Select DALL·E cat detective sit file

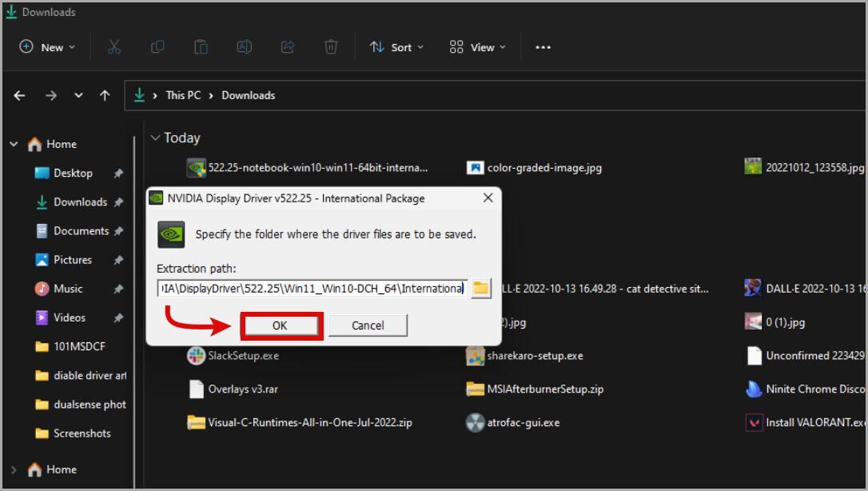click(604, 289)
